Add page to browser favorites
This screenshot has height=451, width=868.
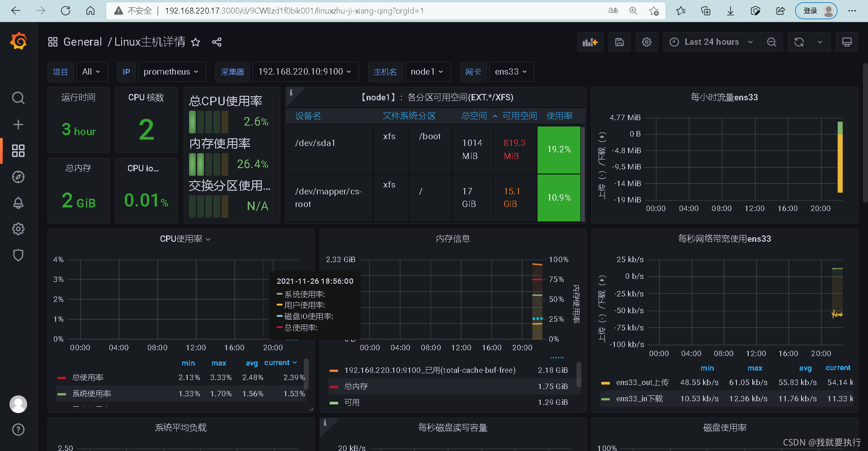tap(654, 11)
